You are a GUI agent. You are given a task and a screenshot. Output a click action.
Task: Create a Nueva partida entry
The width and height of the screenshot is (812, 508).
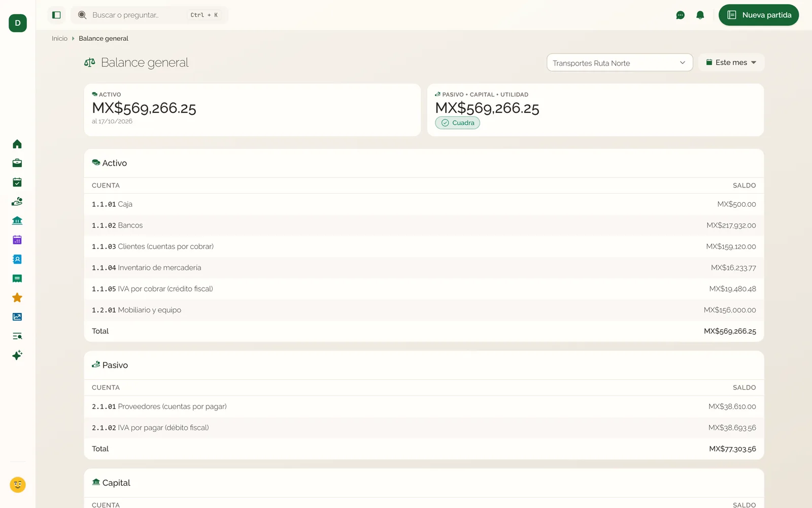[759, 15]
